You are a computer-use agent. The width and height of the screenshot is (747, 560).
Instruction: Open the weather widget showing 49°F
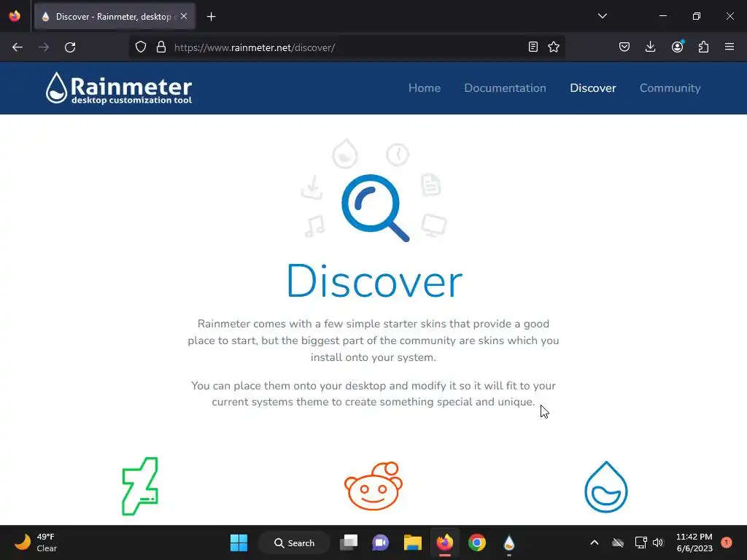[36, 542]
